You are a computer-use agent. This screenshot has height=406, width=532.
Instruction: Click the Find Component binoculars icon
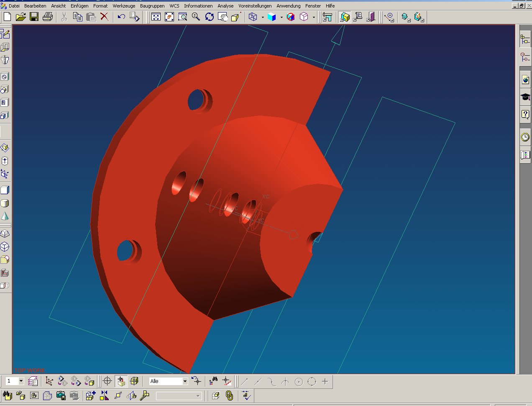[x=8, y=396]
